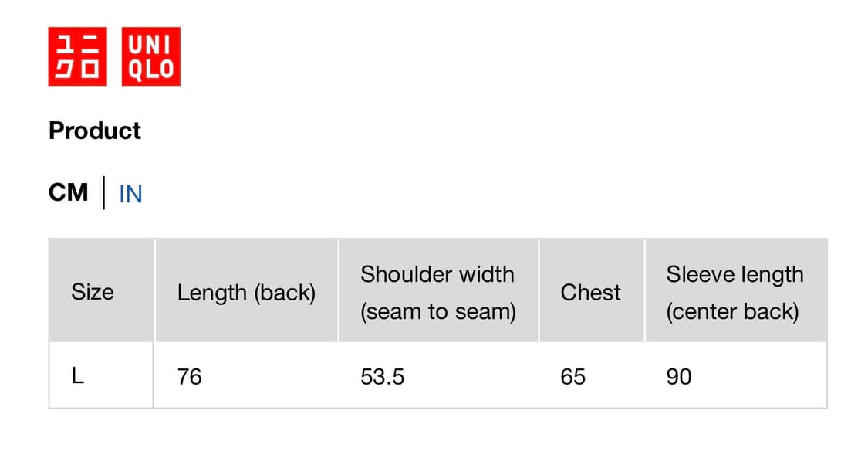Click the 76 length value
868x458 pixels.
pyautogui.click(x=189, y=377)
